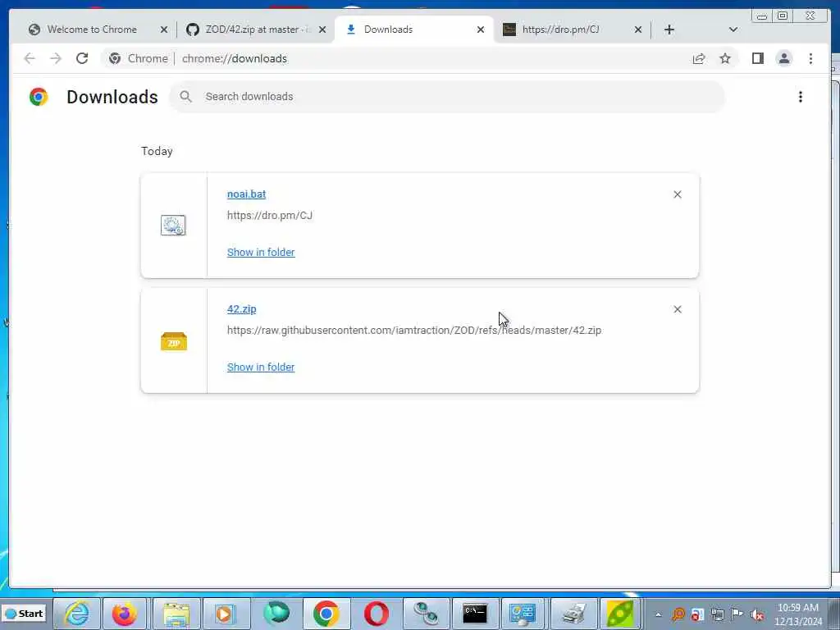
Task: Remove noai.bat from the downloads list
Action: pyautogui.click(x=677, y=194)
